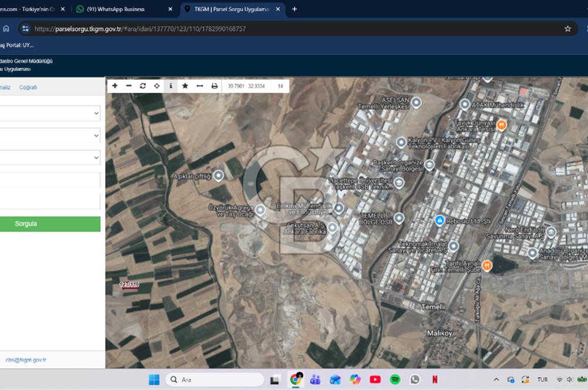Click the Kalyon PV factory pin
This screenshot has width=588, height=390.
401,142
